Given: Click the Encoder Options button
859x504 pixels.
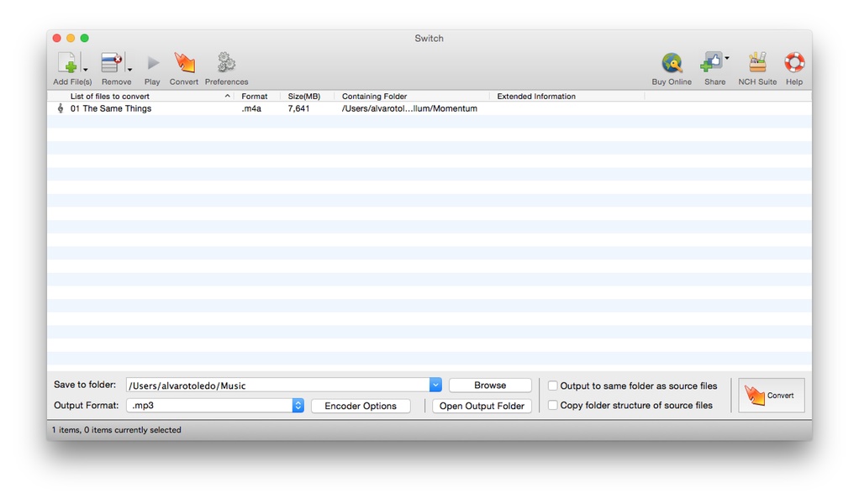Looking at the screenshot, I should point(361,406).
